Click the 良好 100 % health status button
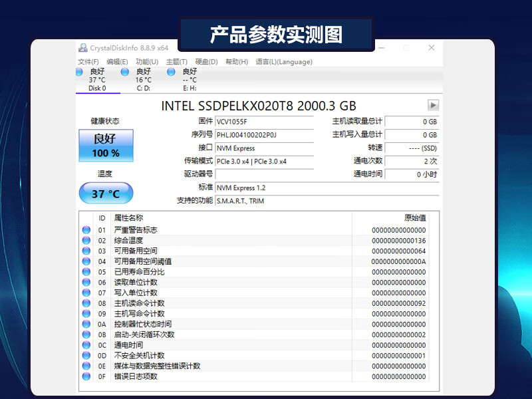Viewport: 532px width, 399px height. [106, 145]
